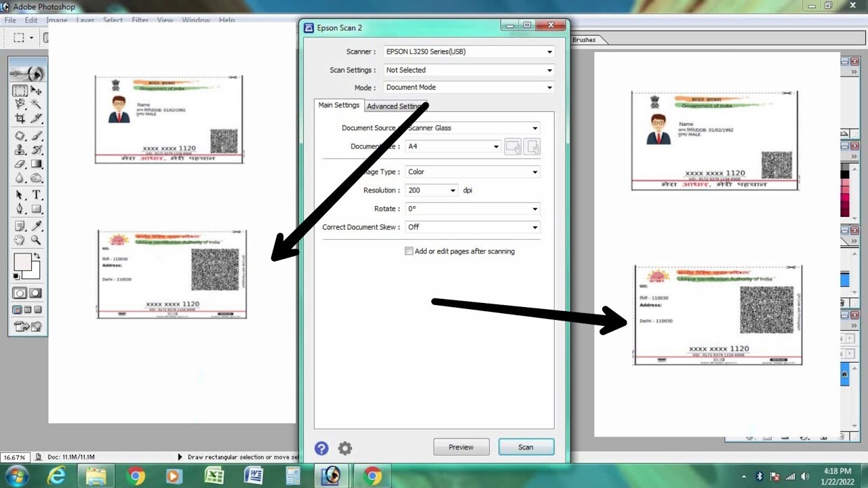Select the Eyedropper tool
This screenshot has width=868, height=488.
(36, 226)
